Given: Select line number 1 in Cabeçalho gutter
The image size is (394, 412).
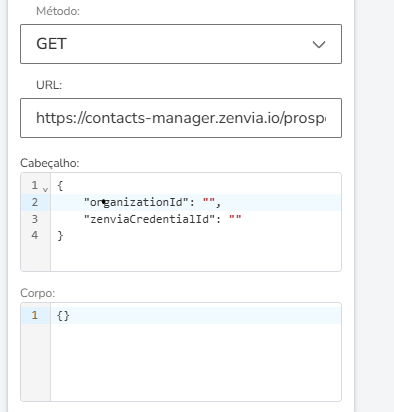Looking at the screenshot, I should click(35, 185).
